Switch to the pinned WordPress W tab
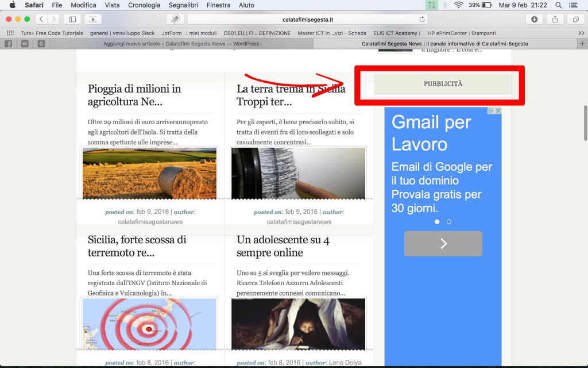The height and width of the screenshot is (368, 588). [25, 44]
